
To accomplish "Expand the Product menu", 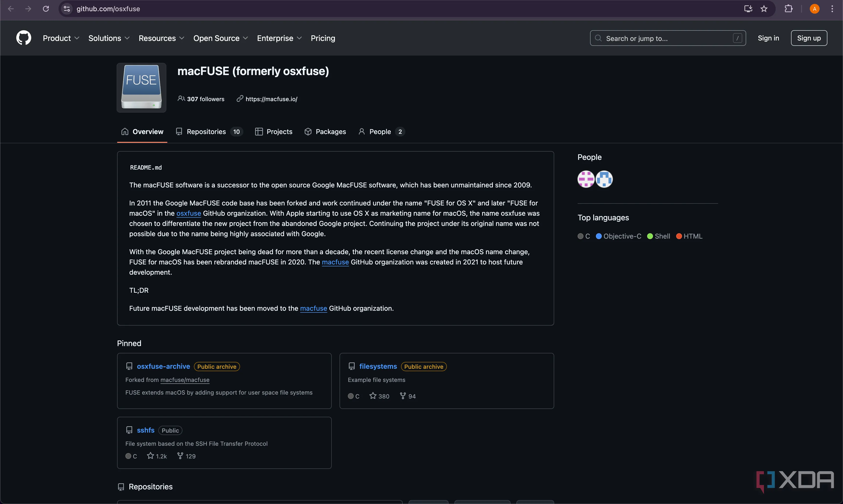I will (61, 38).
